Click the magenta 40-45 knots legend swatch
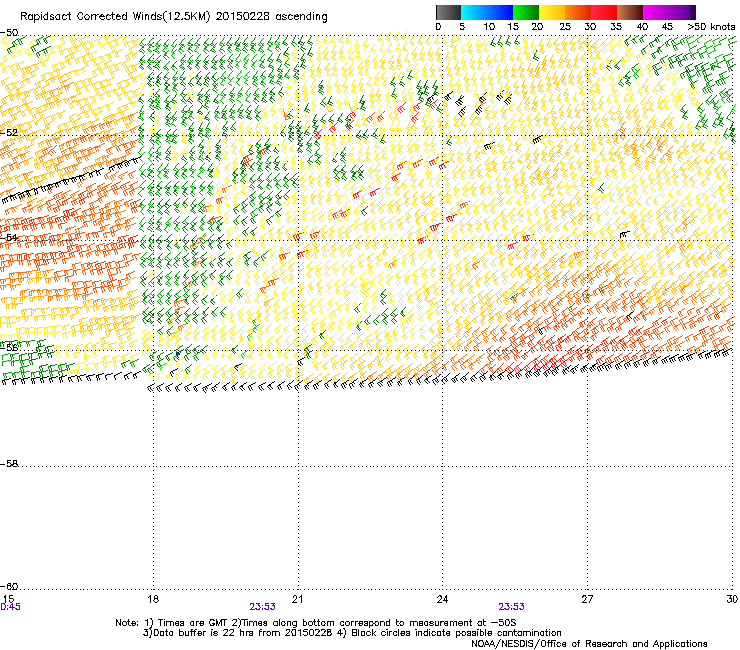Viewport: 740px width, 650px height. click(656, 12)
